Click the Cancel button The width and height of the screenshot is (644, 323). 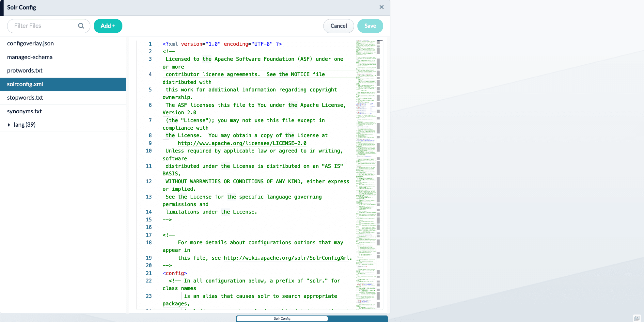coord(338,26)
